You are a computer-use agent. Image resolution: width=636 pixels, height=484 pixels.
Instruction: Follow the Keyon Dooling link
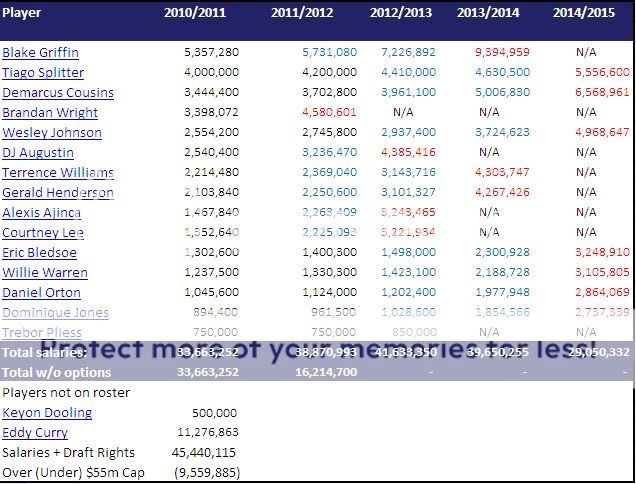47,413
